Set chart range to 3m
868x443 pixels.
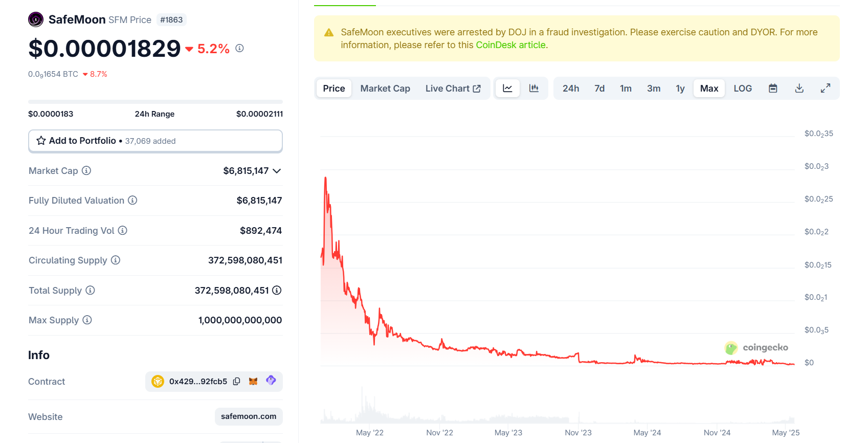[x=654, y=88]
